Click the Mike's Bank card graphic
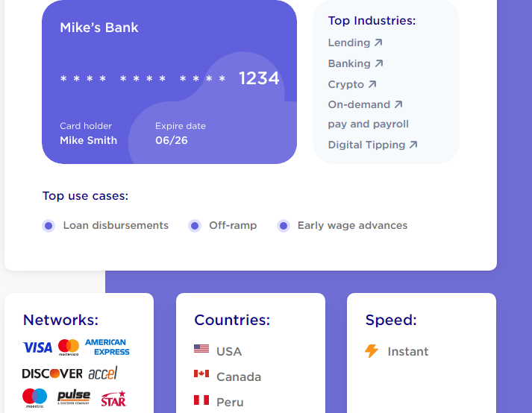This screenshot has height=413, width=532. (169, 82)
